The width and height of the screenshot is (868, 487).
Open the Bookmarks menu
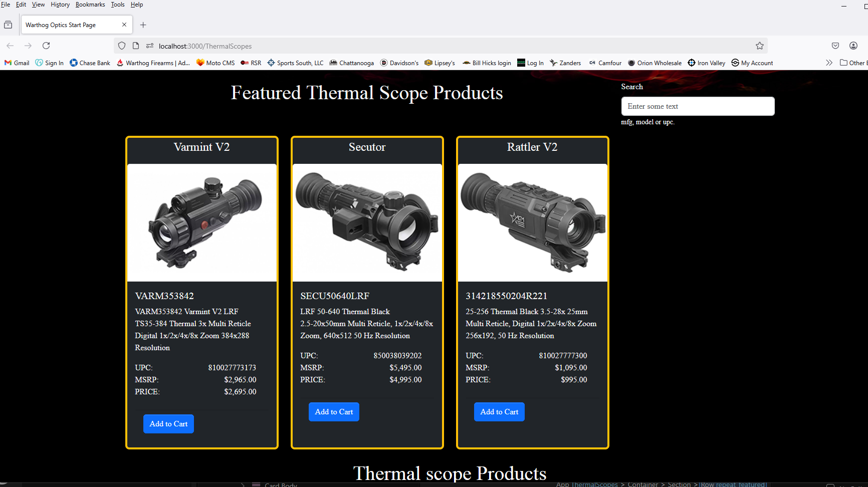90,5
